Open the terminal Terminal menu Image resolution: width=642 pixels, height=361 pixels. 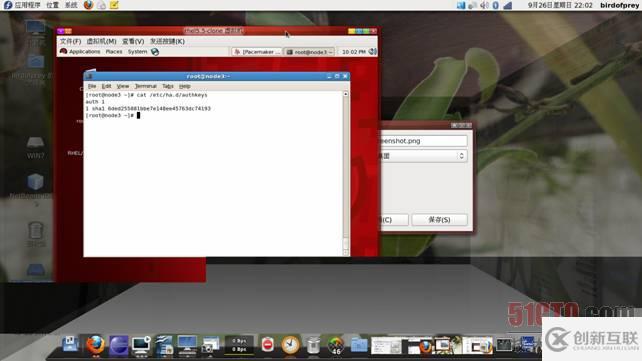pos(146,86)
